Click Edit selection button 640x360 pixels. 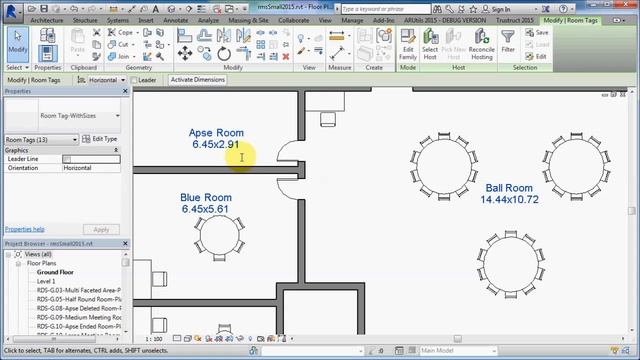[536, 57]
